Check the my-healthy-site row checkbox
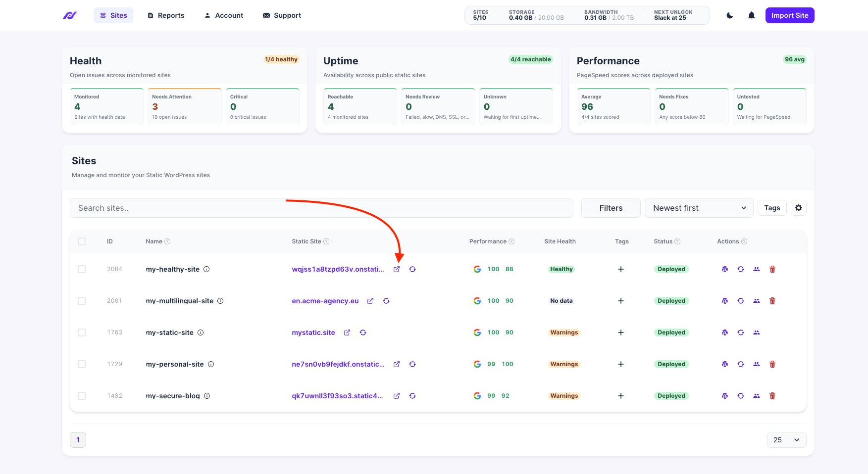 tap(82, 269)
